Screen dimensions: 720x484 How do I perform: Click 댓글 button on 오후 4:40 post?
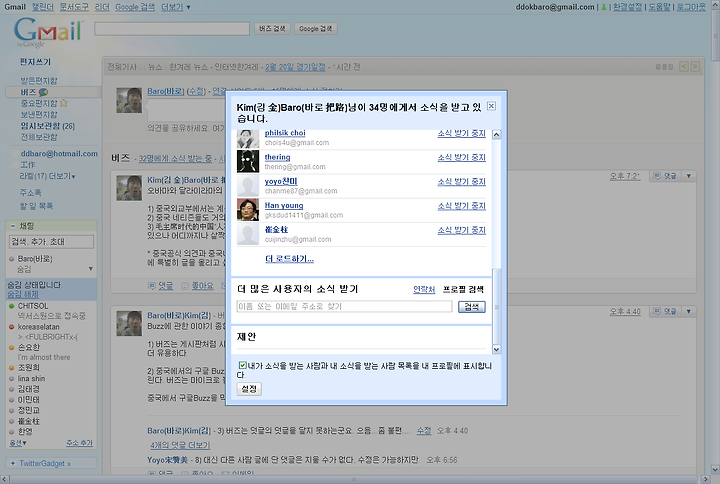pyautogui.click(x=665, y=311)
